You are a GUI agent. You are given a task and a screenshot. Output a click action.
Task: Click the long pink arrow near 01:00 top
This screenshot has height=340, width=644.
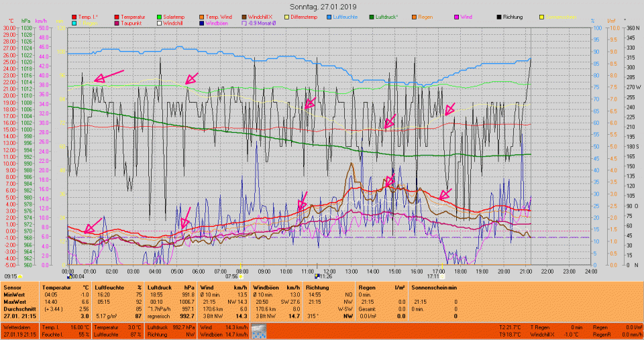(x=109, y=76)
